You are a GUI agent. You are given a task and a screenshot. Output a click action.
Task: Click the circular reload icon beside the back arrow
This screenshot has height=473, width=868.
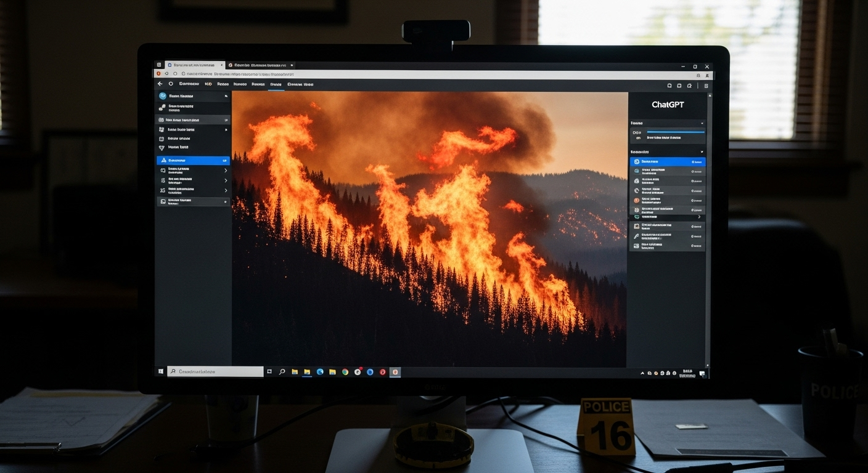171,84
